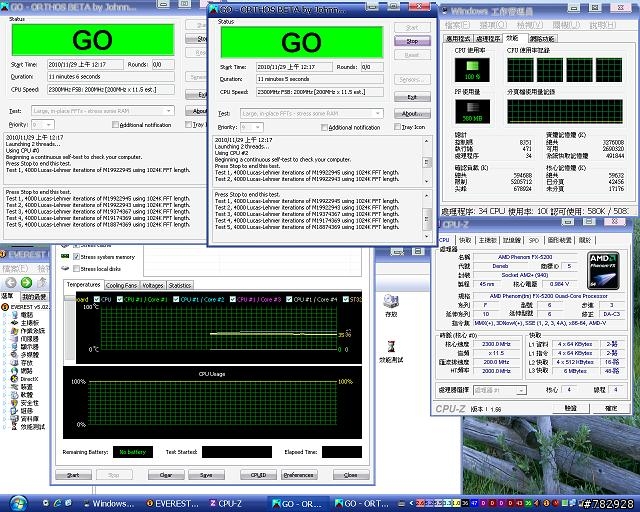
Task: Open Test type dropdown in back Orthos window
Action: 169,111
